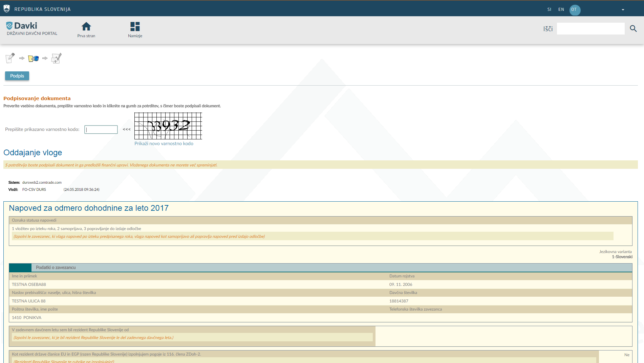The width and height of the screenshot is (644, 363).
Task: Click the '<<<' arrows beside the captcha
Action: click(x=127, y=129)
